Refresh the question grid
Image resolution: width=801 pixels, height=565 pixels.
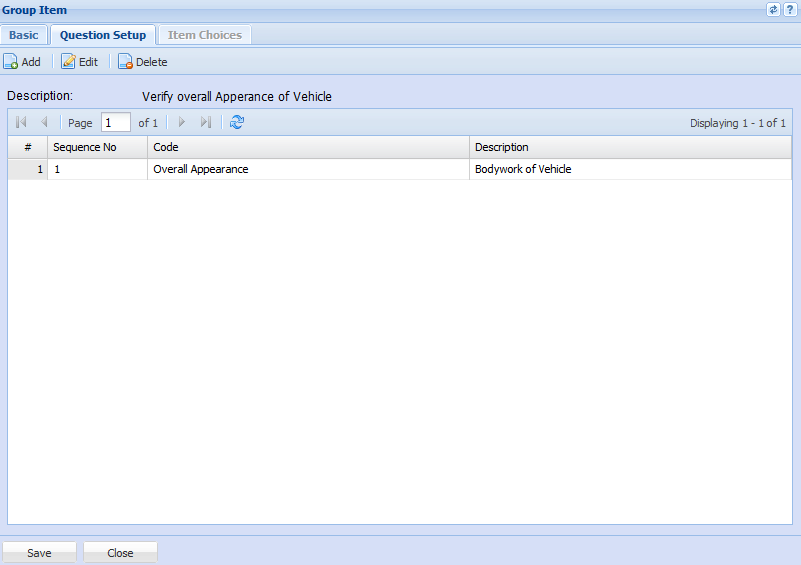click(x=237, y=123)
